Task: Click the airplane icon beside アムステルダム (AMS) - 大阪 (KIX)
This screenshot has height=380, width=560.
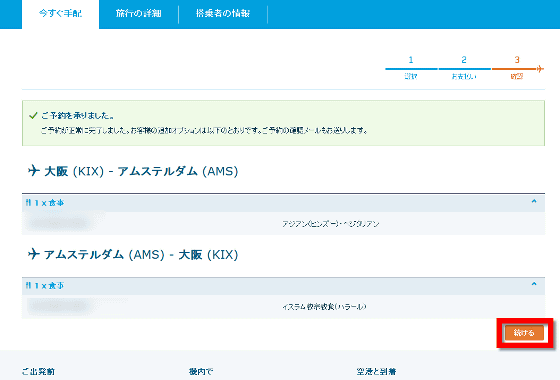Action: [x=34, y=254]
